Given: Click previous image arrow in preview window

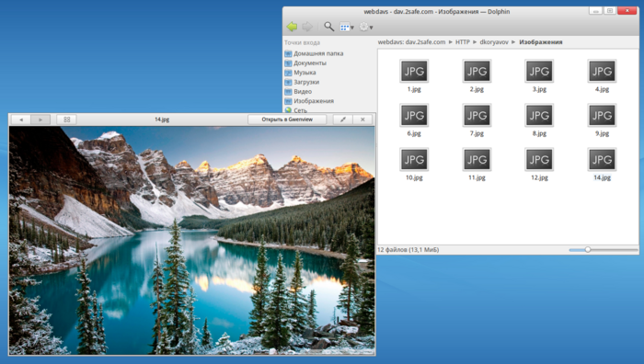Looking at the screenshot, I should (x=21, y=119).
